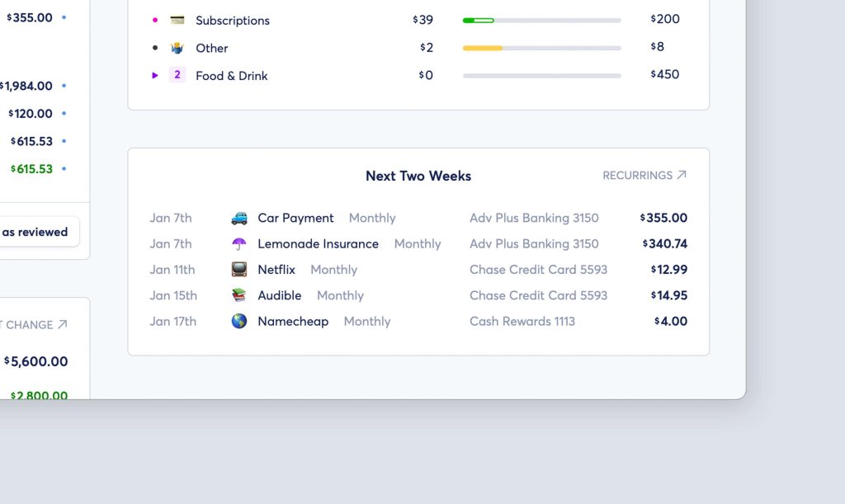Click the books icon beside Audible
This screenshot has height=504, width=845.
[x=239, y=295]
